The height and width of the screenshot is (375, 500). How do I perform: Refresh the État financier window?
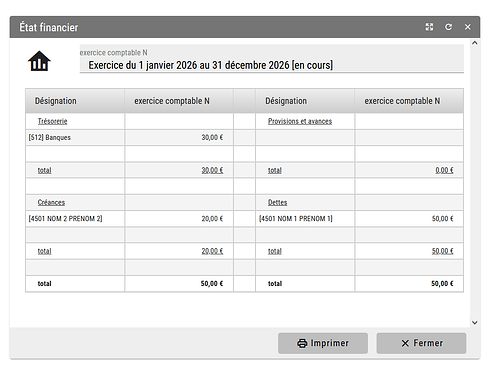click(x=449, y=27)
